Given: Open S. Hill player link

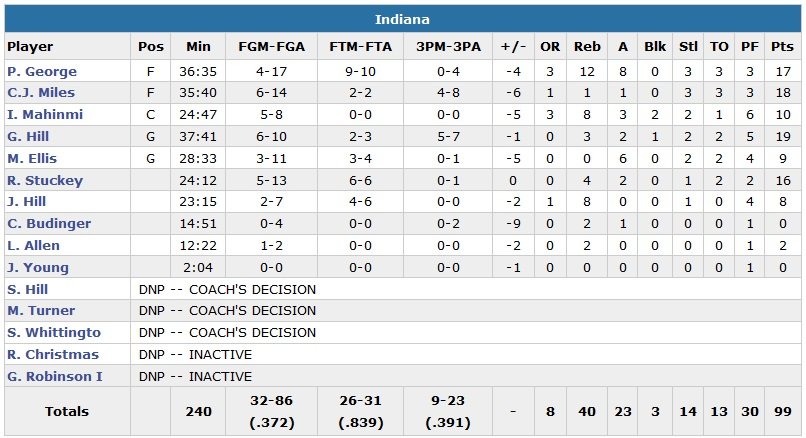Looking at the screenshot, I should pyautogui.click(x=27, y=290).
